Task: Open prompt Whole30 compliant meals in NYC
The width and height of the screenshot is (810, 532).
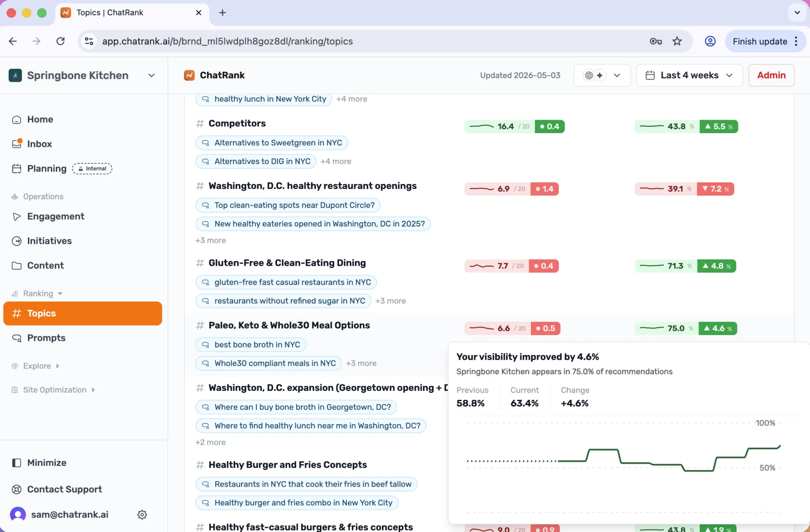Action: tap(269, 363)
